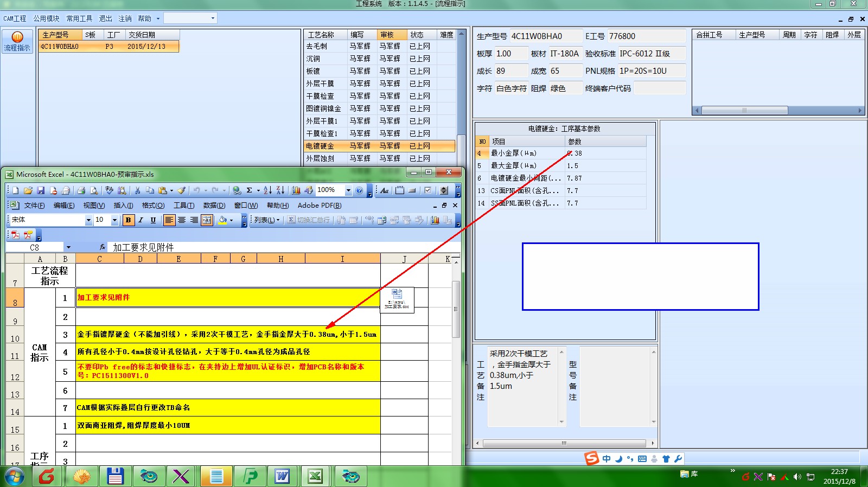The width and height of the screenshot is (868, 487).
Task: Click the Print icon in the Excel toolbar
Action: click(81, 190)
